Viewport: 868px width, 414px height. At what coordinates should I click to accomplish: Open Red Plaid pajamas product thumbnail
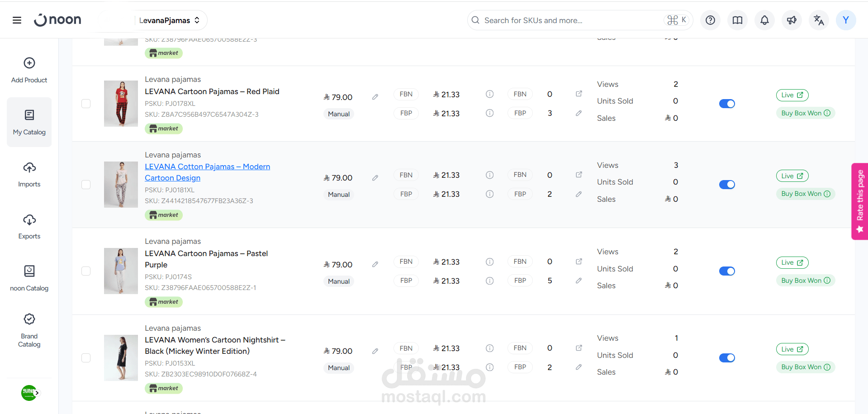pos(121,104)
